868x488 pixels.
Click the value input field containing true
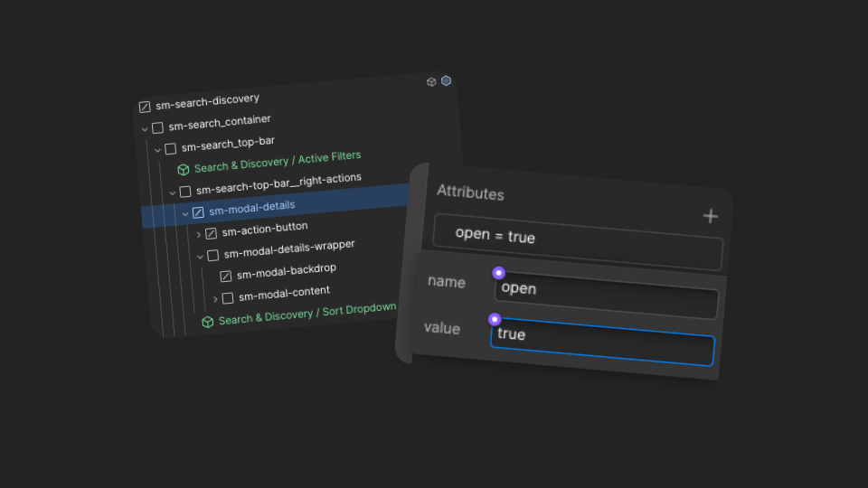[602, 342]
